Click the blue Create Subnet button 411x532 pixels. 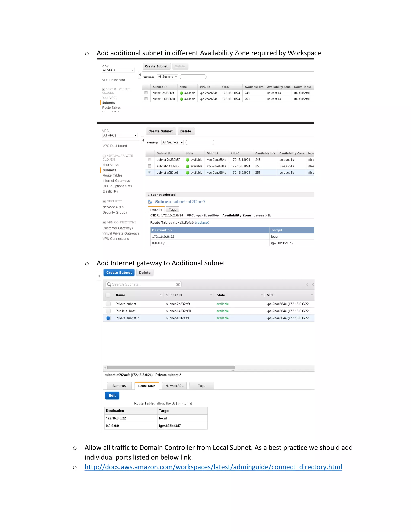[119, 273]
